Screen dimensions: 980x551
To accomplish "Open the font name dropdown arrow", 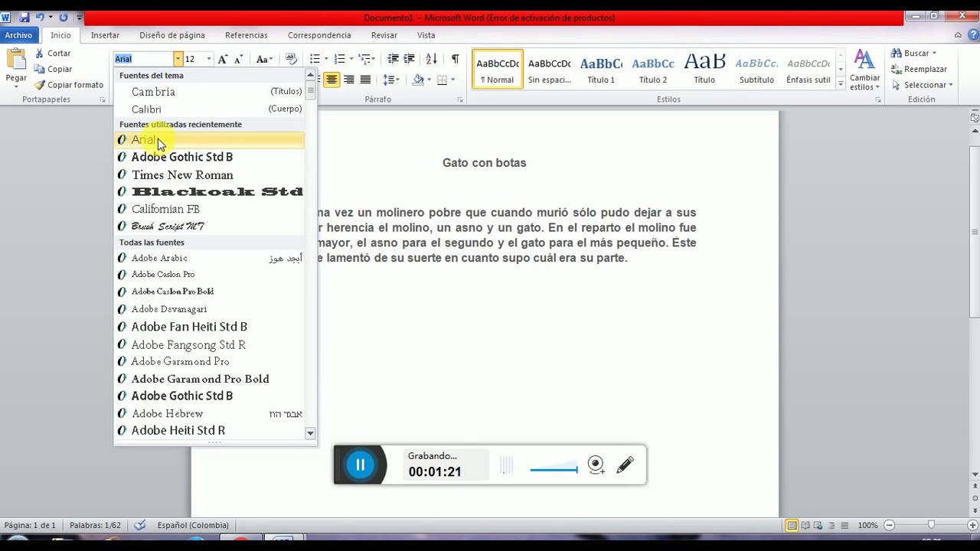I will [178, 59].
